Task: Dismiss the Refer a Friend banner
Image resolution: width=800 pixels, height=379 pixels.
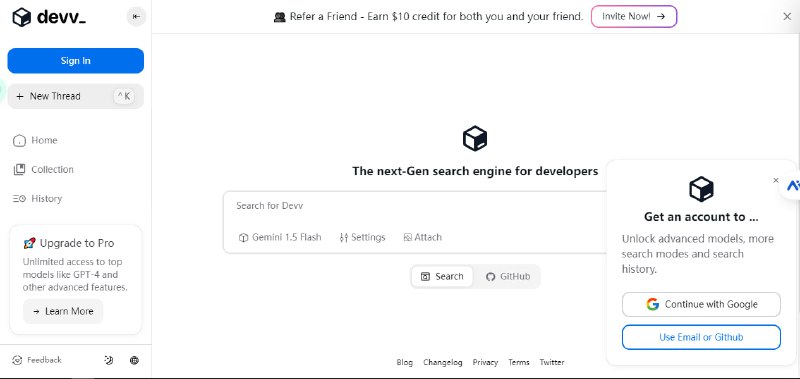Action: pos(787,16)
